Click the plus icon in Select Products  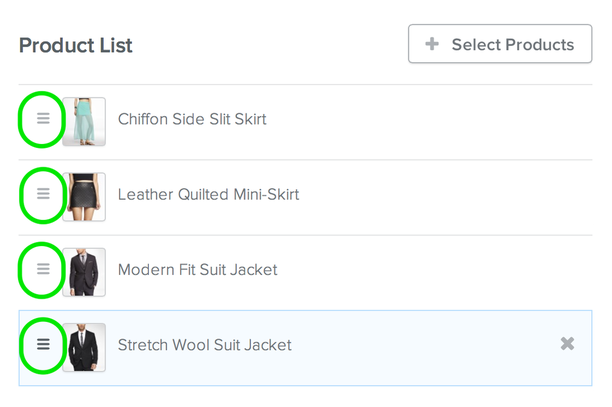[x=432, y=44]
